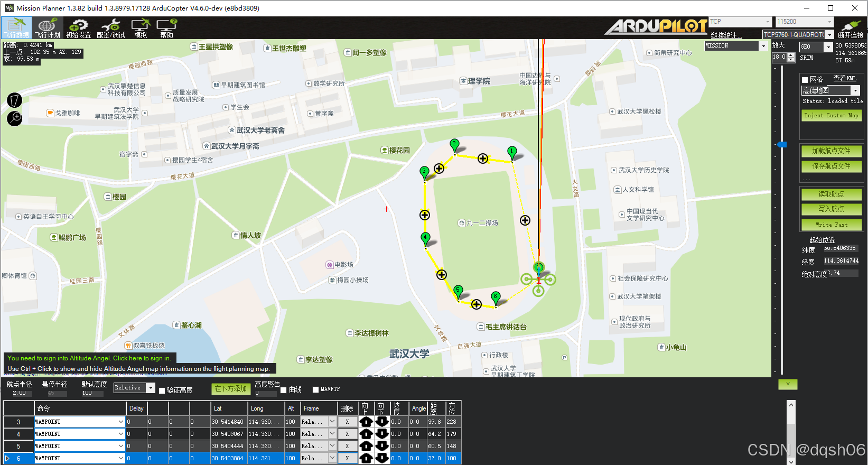868x465 pixels.
Task: Click the 18.0 zoom level stepper up arrow
Action: (x=791, y=55)
